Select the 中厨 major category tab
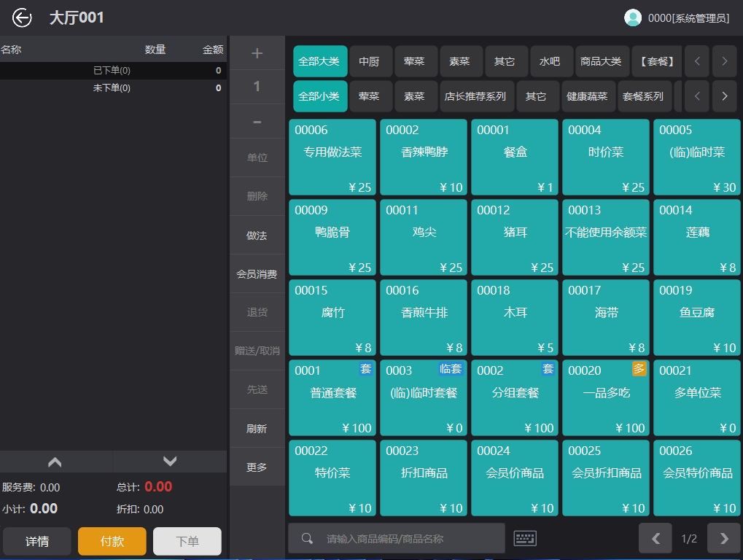The height and width of the screenshot is (560, 743). pyautogui.click(x=370, y=62)
